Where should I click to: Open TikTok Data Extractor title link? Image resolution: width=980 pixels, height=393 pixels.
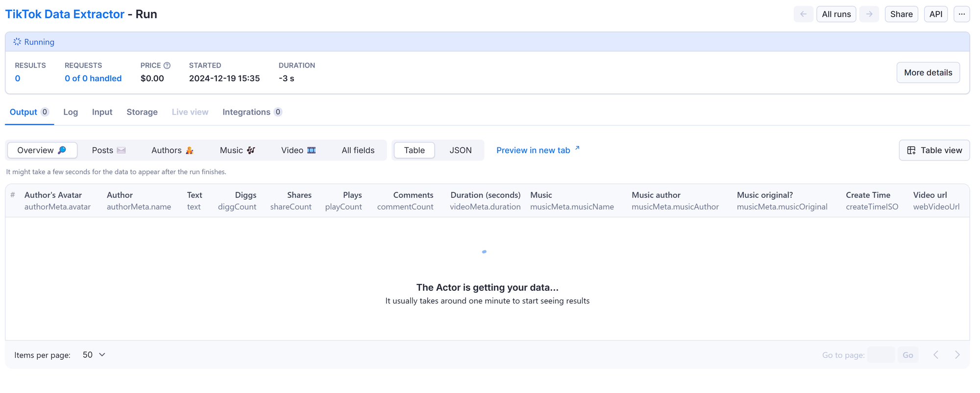point(65,14)
